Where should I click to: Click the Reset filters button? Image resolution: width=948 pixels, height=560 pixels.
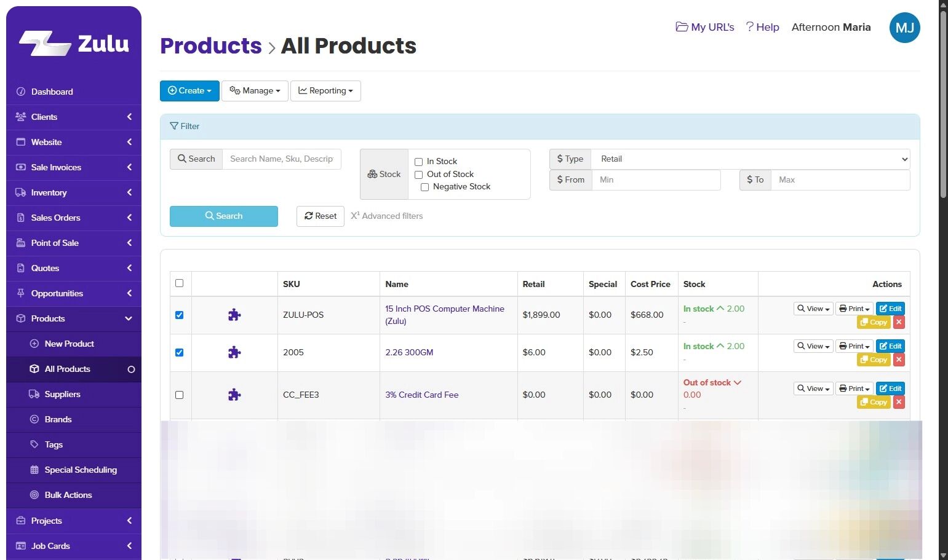[x=321, y=216]
